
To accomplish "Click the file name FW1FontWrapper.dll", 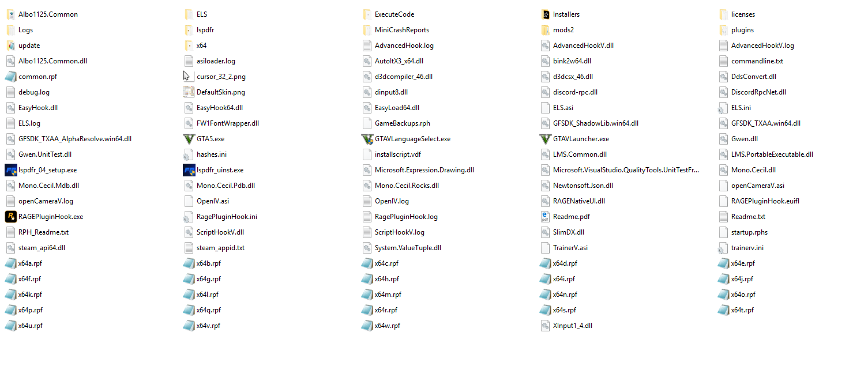I will 228,123.
